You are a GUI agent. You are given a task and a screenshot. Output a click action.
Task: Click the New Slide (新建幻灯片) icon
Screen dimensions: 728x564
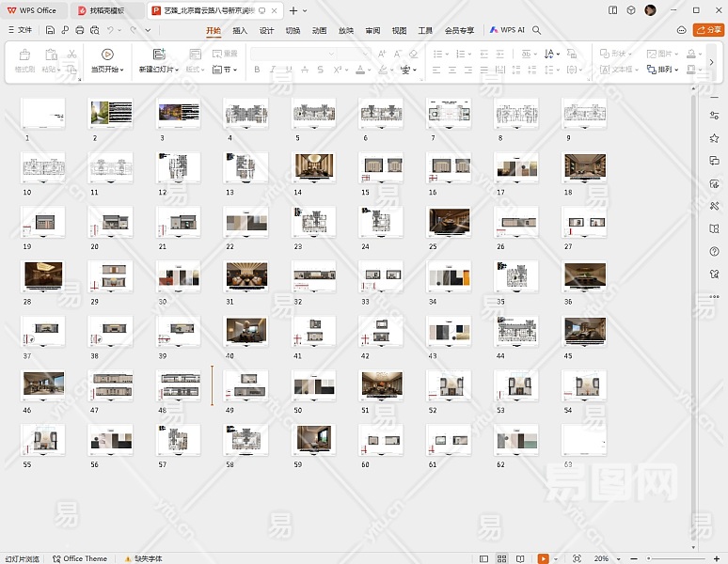point(159,55)
